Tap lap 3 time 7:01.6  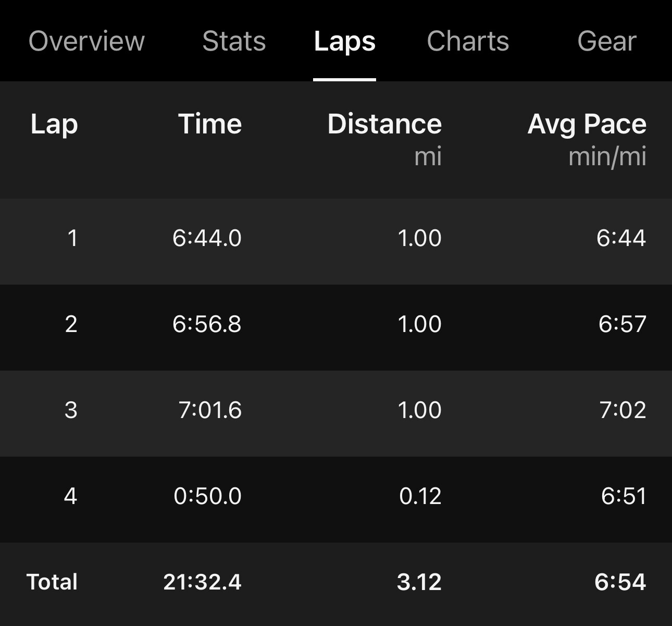[210, 410]
